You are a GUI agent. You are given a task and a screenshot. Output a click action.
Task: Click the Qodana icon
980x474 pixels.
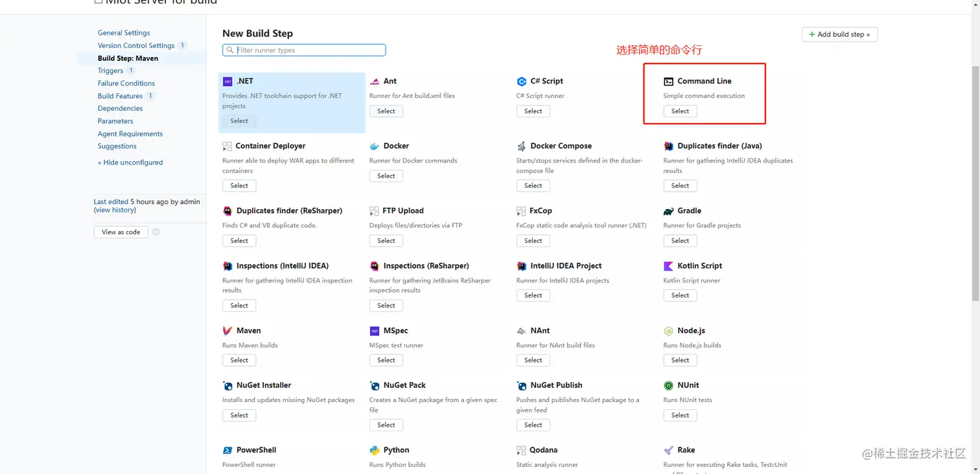pos(521,450)
